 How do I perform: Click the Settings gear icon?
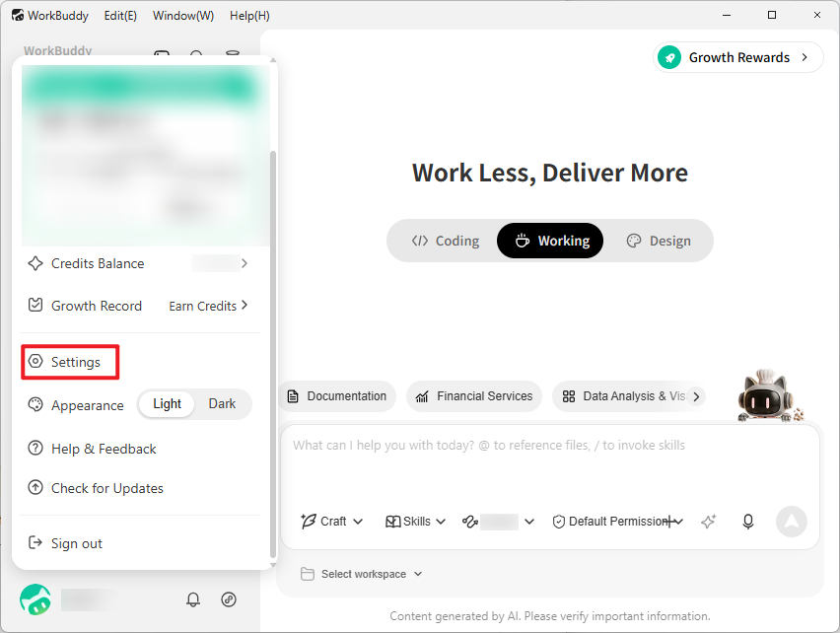coord(35,362)
